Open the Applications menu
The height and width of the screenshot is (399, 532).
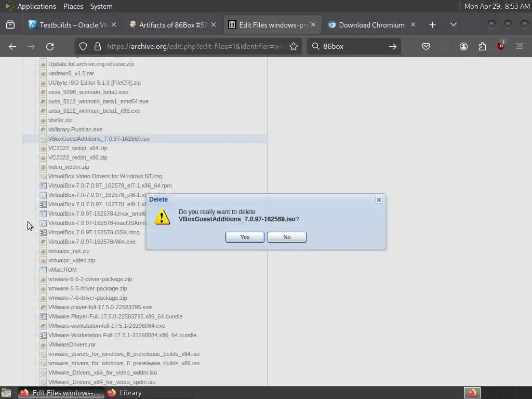(37, 6)
